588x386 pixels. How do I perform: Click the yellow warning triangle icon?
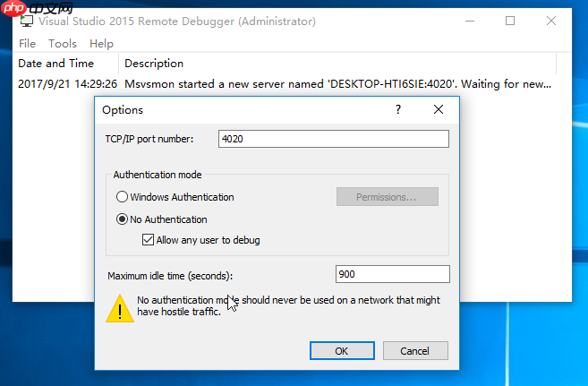pyautogui.click(x=120, y=309)
